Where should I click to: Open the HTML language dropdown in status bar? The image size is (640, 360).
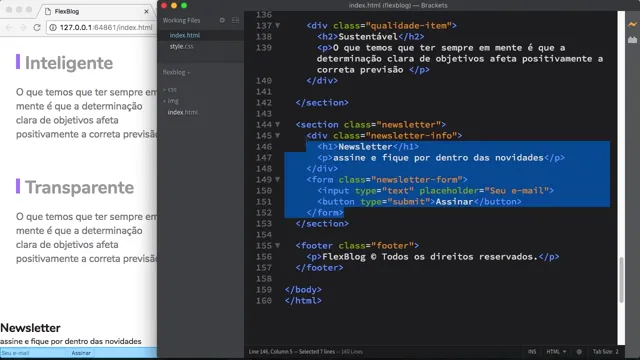pyautogui.click(x=556, y=351)
